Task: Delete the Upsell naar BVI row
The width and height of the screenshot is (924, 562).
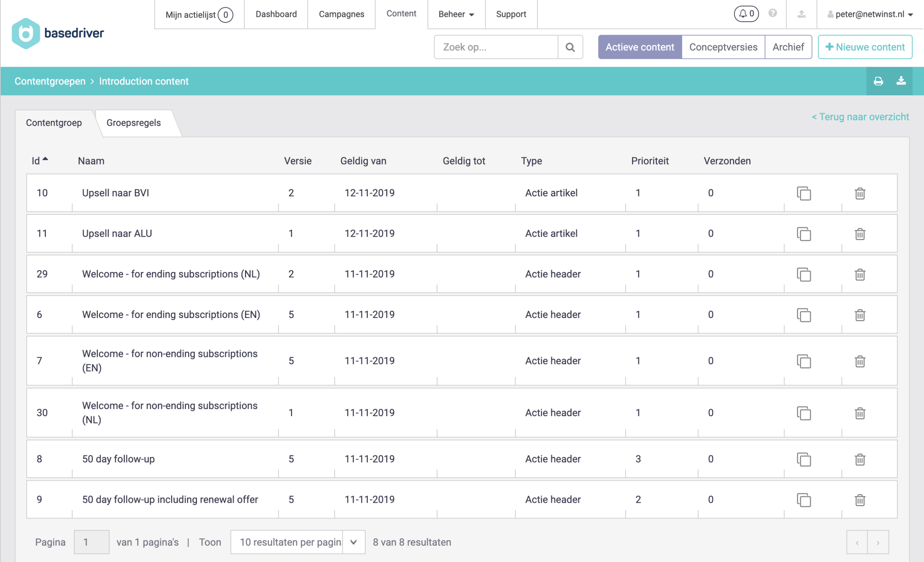Action: click(860, 193)
